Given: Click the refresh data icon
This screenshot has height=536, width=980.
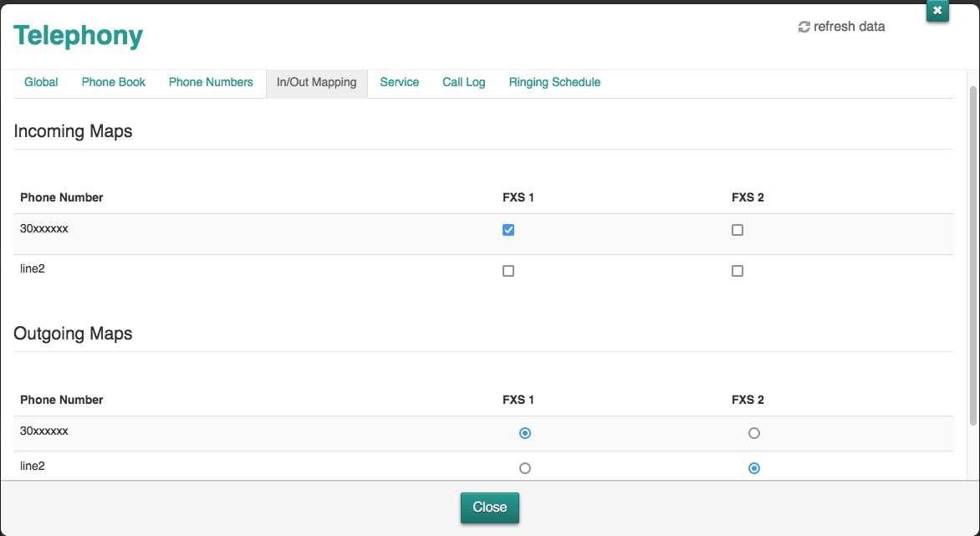Looking at the screenshot, I should [x=804, y=27].
